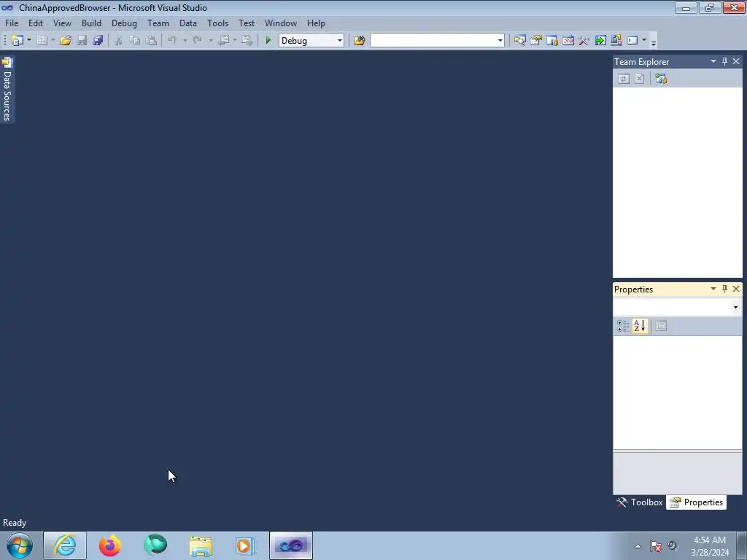The width and height of the screenshot is (747, 560).
Task: Click the Find in Files icon
Action: pyautogui.click(x=359, y=41)
